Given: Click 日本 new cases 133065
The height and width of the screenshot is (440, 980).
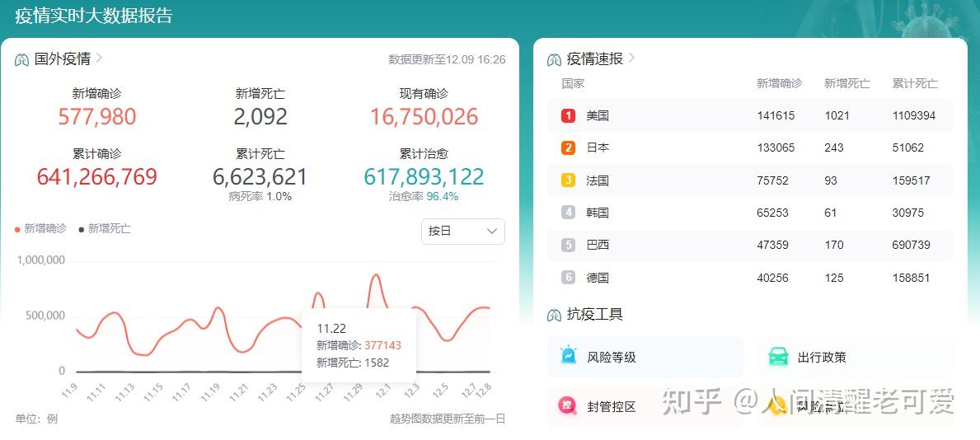Looking at the screenshot, I should point(776,148).
